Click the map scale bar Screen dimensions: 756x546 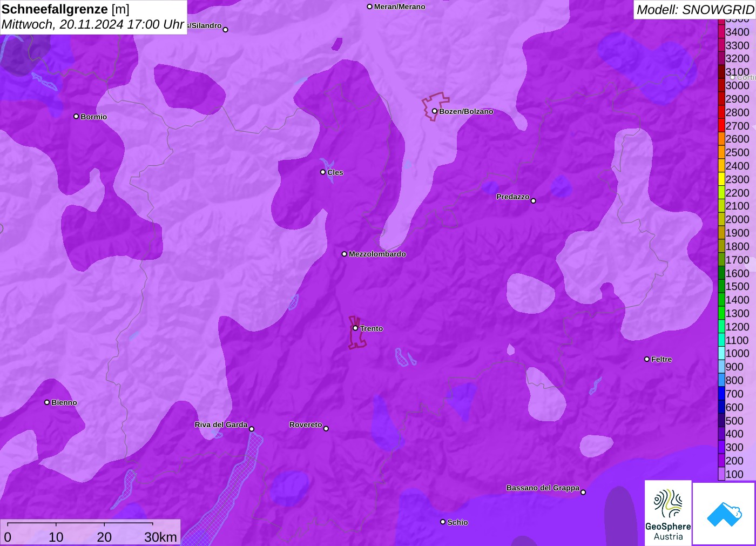pyautogui.click(x=80, y=523)
